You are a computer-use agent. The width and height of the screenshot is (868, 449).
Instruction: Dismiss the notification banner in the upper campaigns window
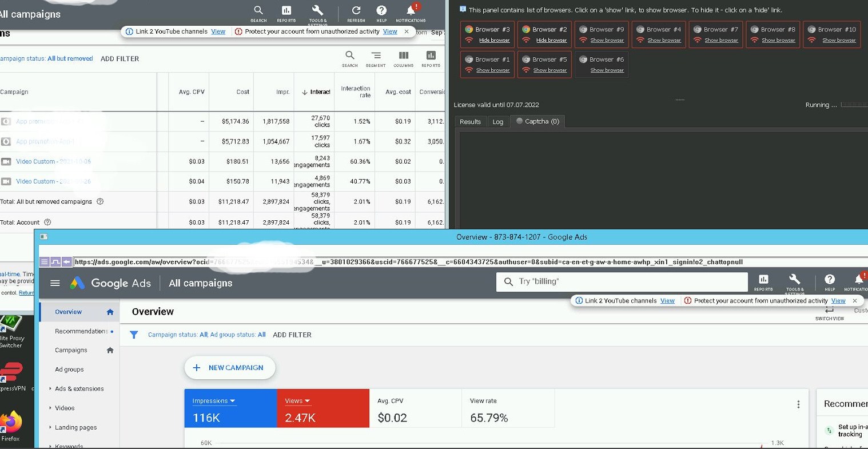[x=407, y=31]
